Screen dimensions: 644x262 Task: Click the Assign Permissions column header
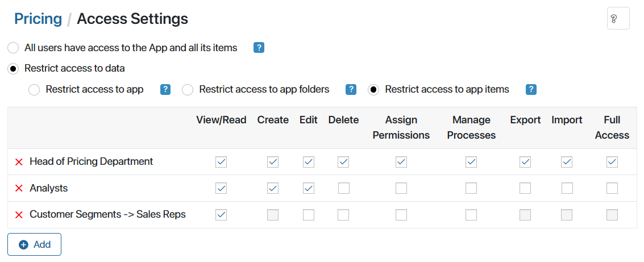pyautogui.click(x=401, y=127)
